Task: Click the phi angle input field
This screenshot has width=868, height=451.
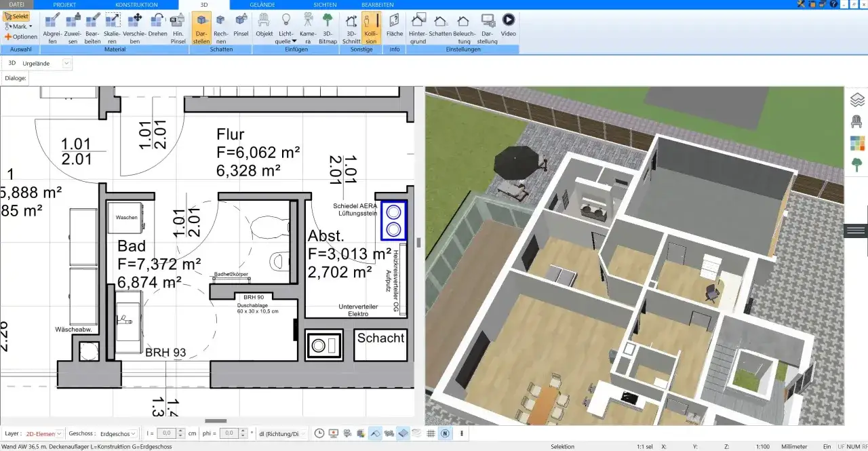Action: coord(229,433)
